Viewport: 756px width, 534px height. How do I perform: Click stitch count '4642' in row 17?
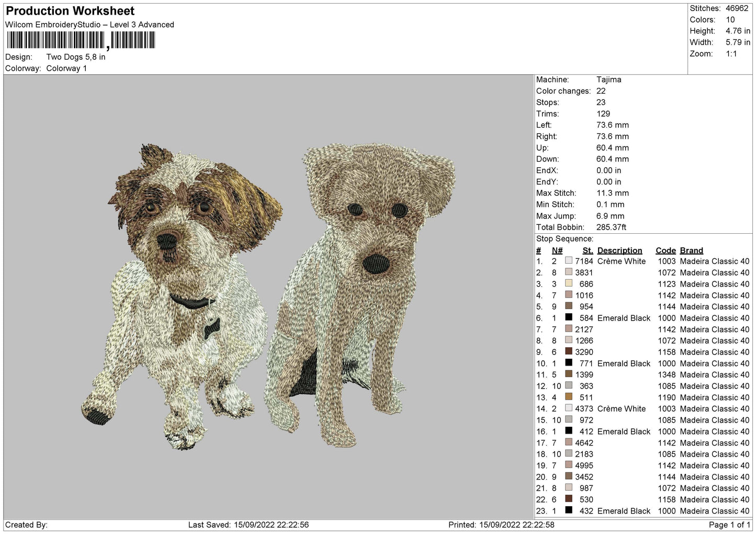pos(584,442)
